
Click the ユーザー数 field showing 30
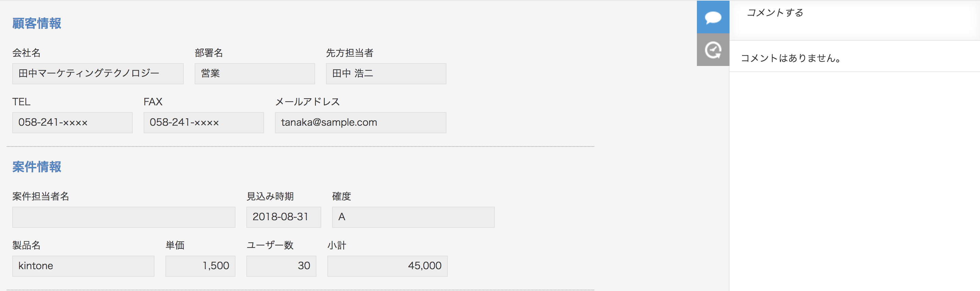click(x=281, y=266)
